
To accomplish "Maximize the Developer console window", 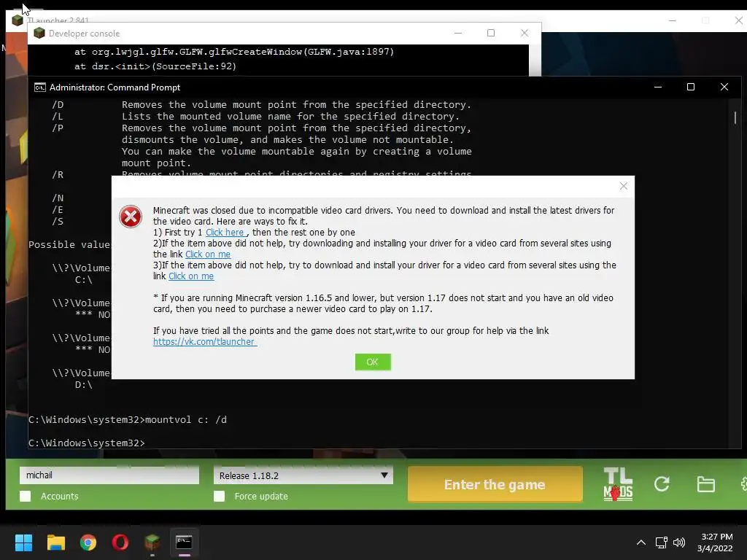I will tap(491, 33).
